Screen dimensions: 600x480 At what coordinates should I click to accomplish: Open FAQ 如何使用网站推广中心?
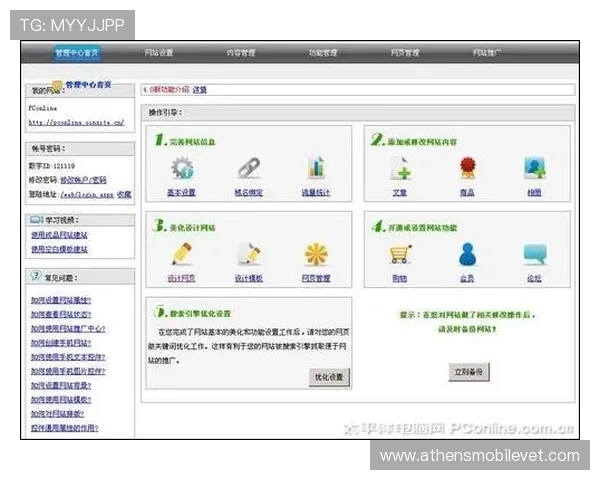click(68, 329)
